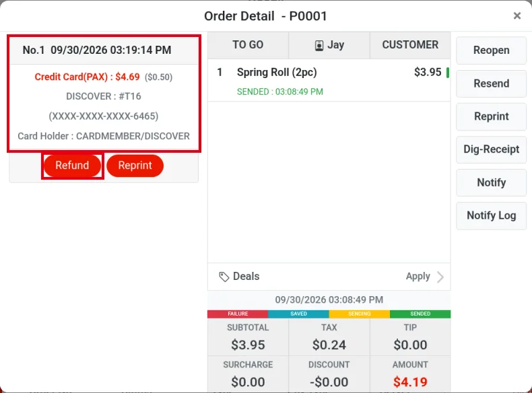Image resolution: width=532 pixels, height=393 pixels.
Task: Click the Refund button
Action: click(72, 166)
